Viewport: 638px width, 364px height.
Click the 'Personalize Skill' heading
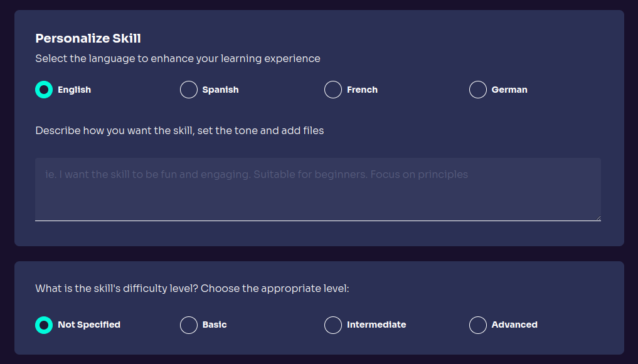(88, 38)
